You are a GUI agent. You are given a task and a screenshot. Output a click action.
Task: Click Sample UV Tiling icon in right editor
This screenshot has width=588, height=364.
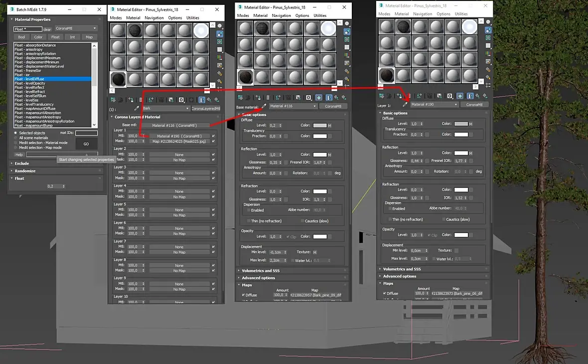click(488, 46)
